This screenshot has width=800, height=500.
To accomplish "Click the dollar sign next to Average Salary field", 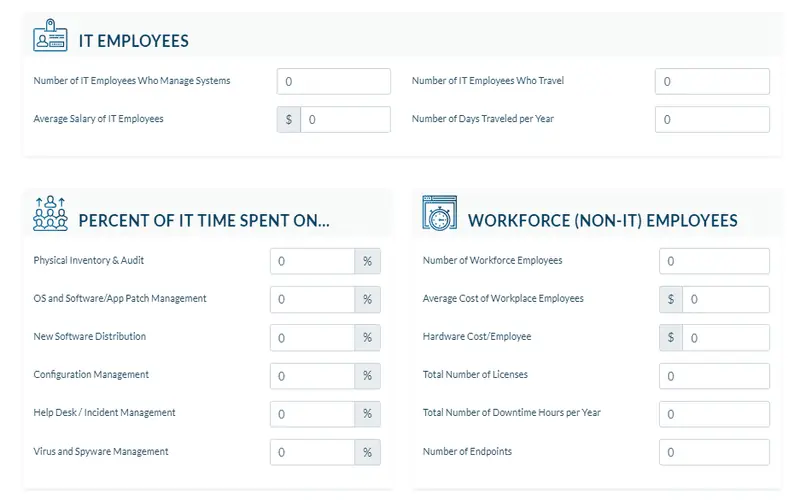I will coord(289,119).
